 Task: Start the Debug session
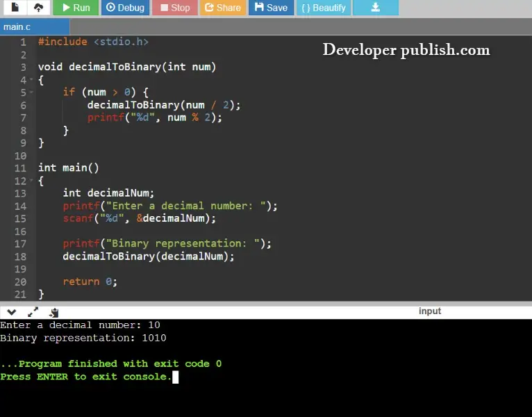[125, 8]
